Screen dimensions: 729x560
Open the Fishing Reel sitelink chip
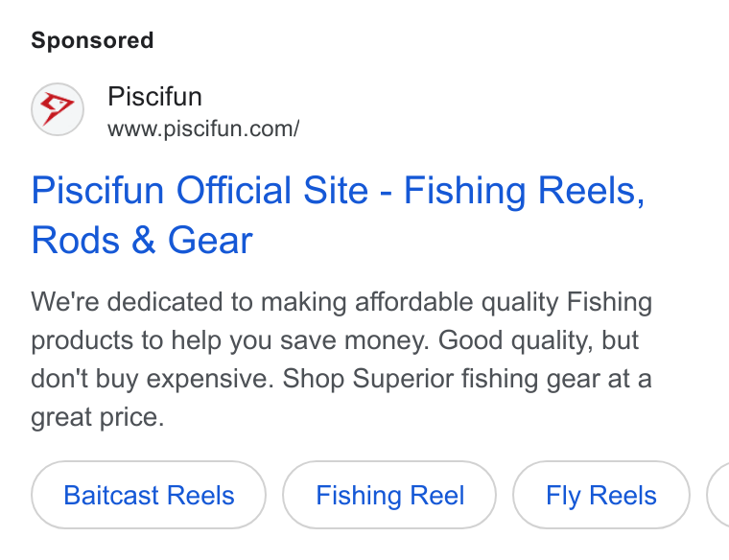(x=389, y=495)
